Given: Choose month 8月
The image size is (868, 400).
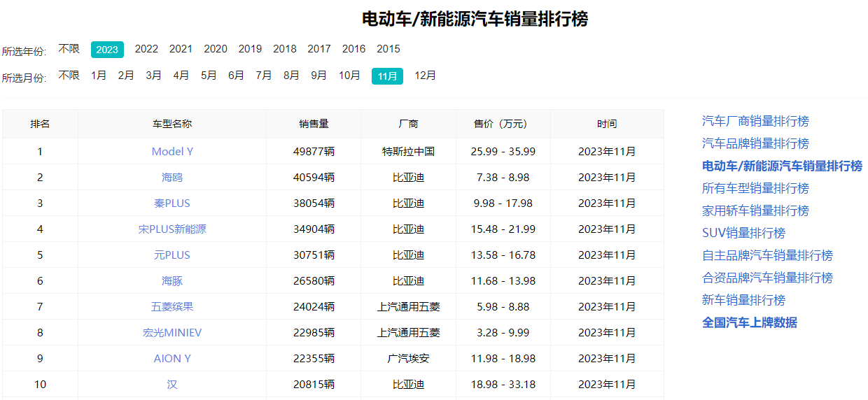Looking at the screenshot, I should click(x=291, y=76).
